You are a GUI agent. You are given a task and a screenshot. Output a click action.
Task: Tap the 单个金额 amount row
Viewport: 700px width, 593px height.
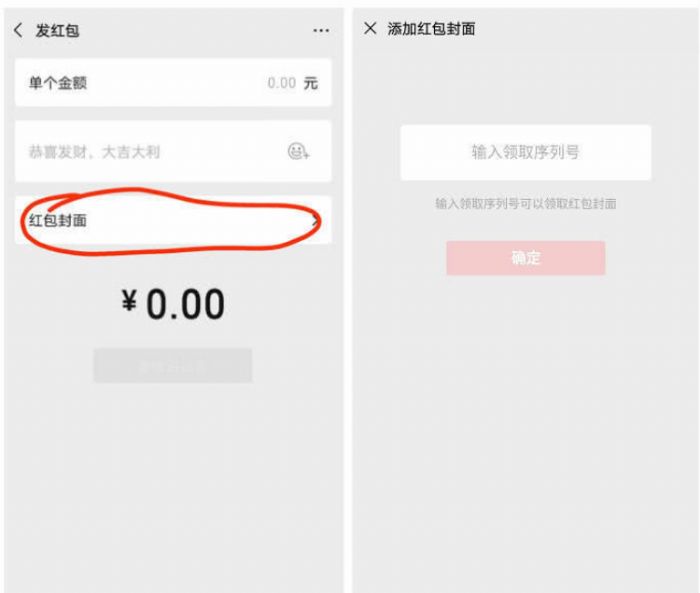coord(173,83)
